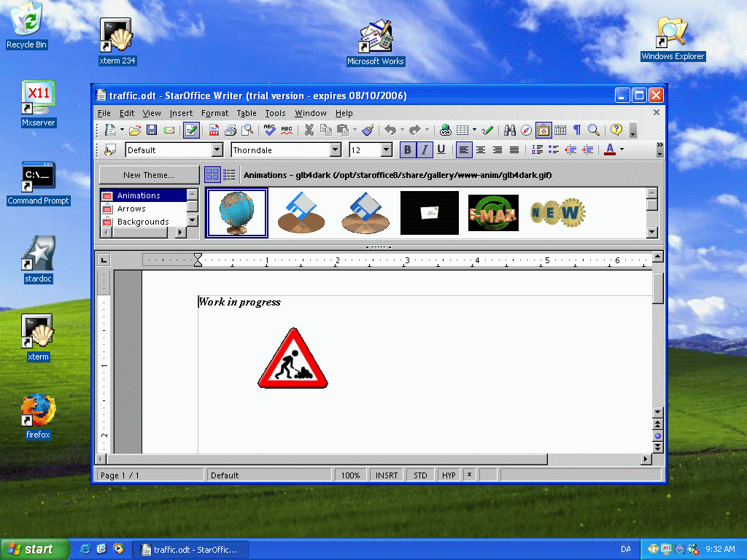Click the Windows start button
747x560 pixels.
click(34, 550)
